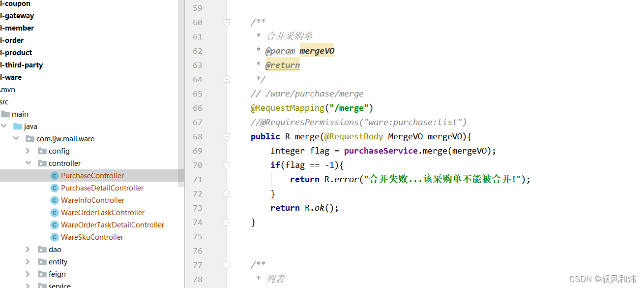Select the .mvn folder
Screen dimensions: 644x288
point(7,90)
